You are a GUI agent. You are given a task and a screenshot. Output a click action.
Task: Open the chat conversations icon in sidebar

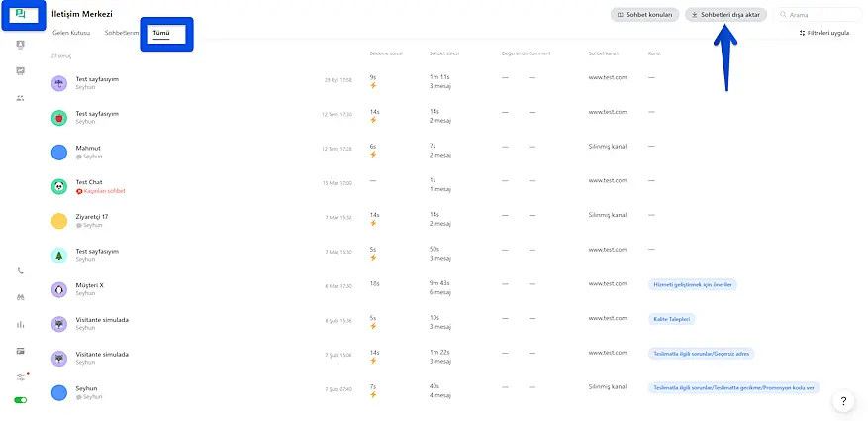pos(21,16)
